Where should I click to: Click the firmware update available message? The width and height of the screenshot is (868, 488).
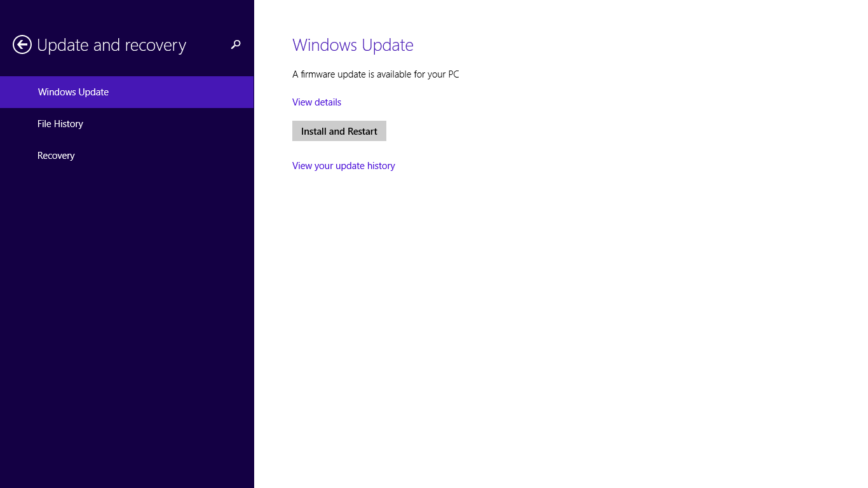[376, 74]
